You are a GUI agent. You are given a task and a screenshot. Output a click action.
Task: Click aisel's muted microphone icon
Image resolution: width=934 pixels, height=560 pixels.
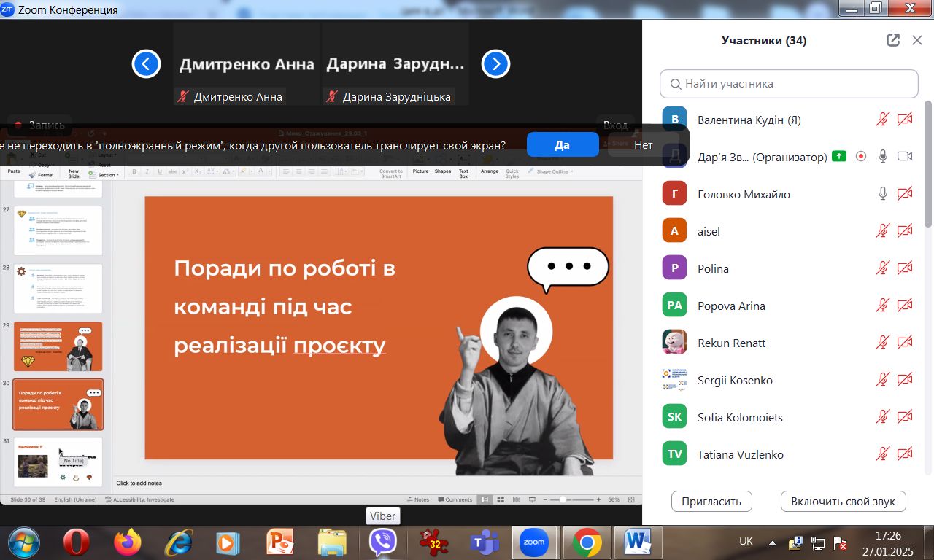[883, 230]
